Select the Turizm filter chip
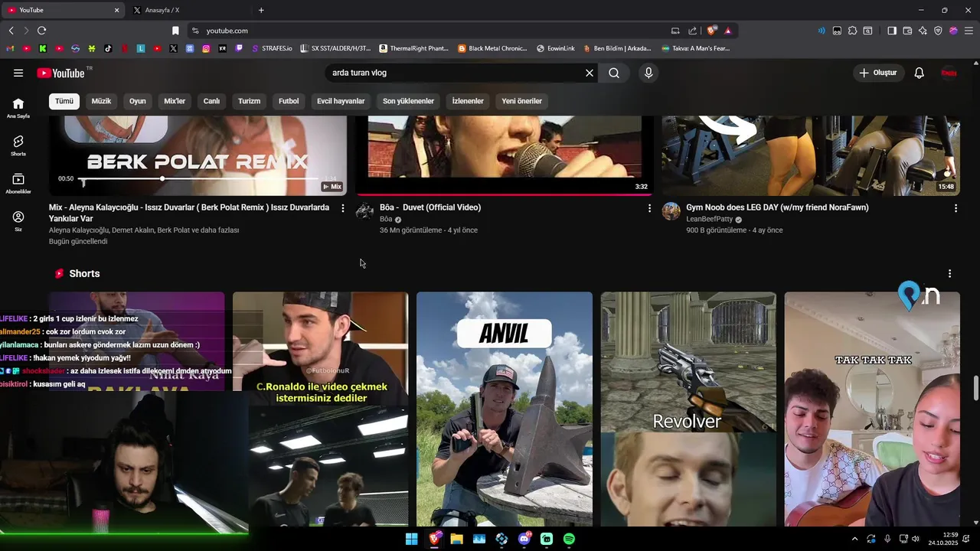The image size is (980, 551). coord(249,101)
